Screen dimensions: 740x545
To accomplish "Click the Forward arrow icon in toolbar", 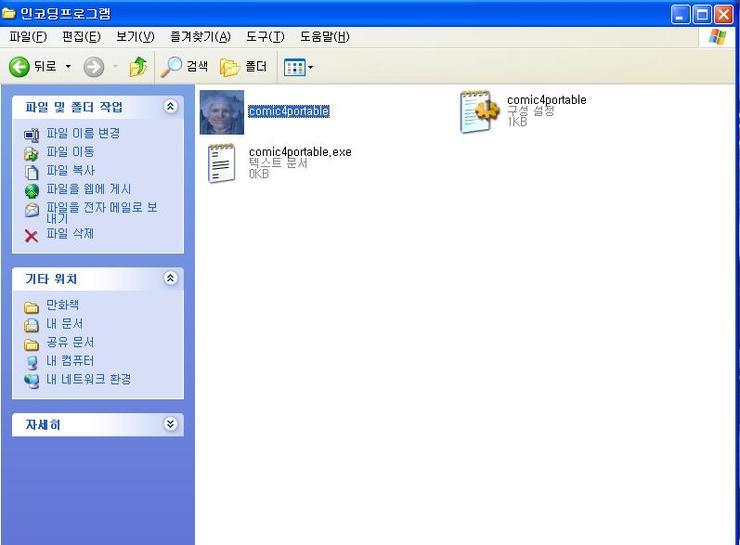I will (94, 67).
